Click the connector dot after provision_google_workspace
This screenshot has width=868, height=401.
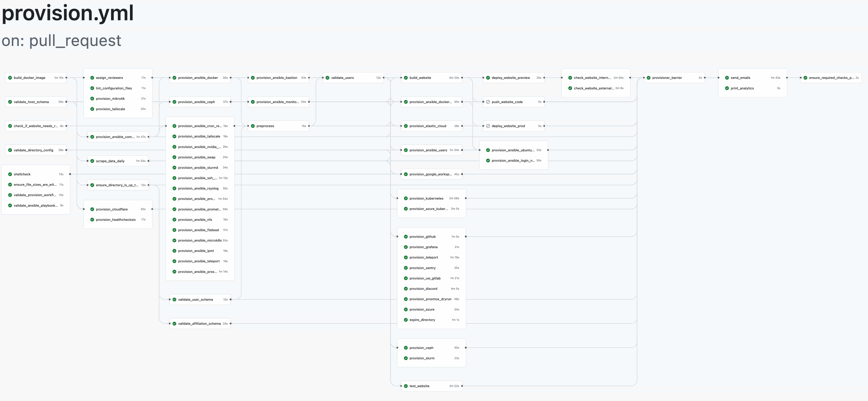pyautogui.click(x=462, y=174)
